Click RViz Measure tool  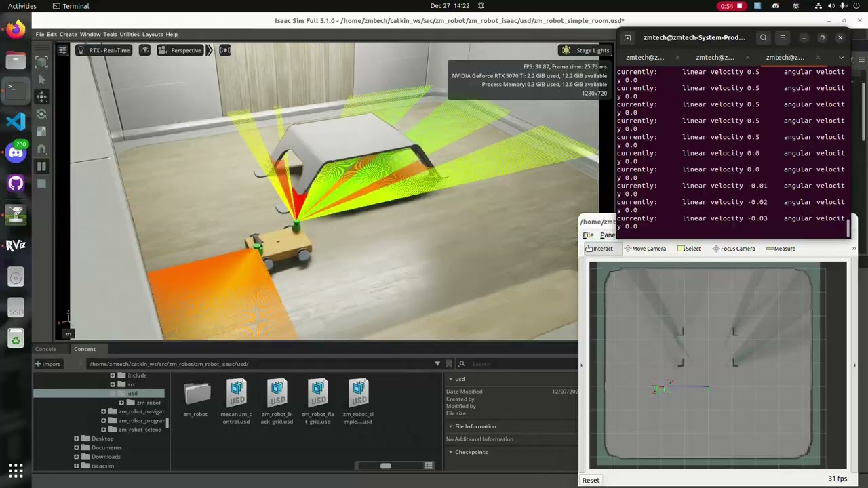click(781, 249)
